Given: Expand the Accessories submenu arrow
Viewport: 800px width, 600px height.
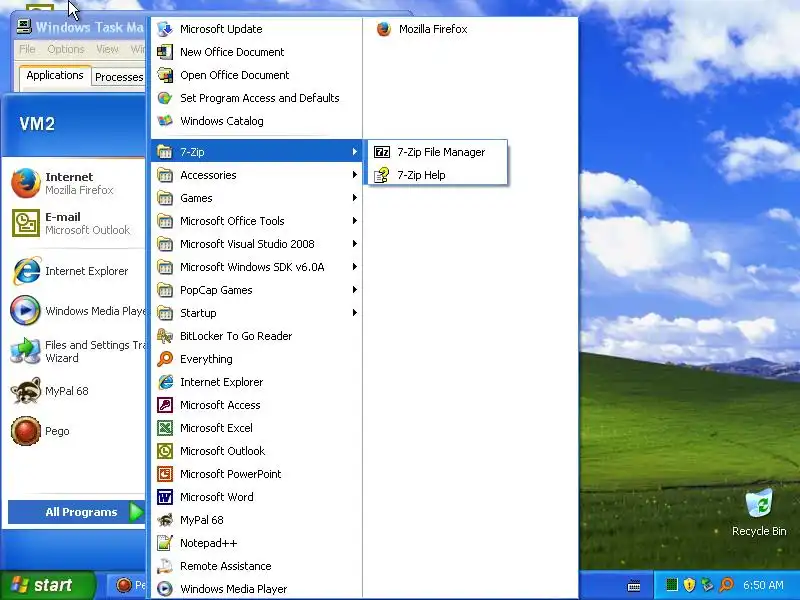Looking at the screenshot, I should point(354,175).
